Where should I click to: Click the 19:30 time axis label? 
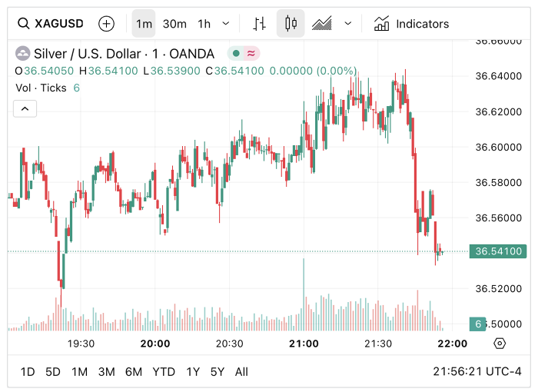point(81,344)
